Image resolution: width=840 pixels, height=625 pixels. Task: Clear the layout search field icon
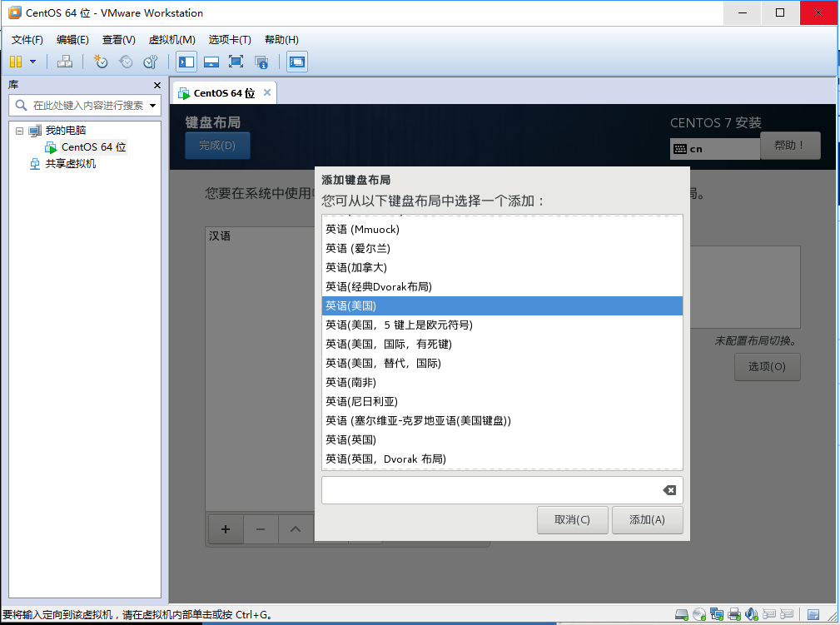click(669, 490)
